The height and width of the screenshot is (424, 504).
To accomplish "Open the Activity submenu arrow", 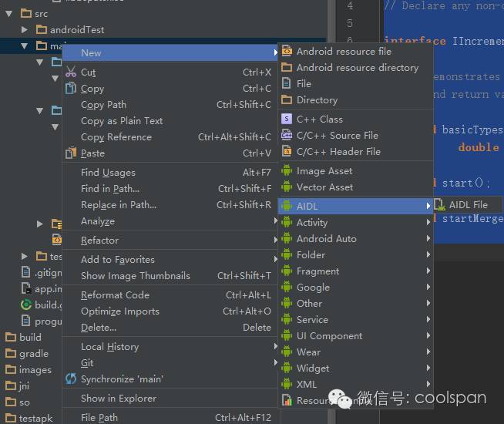I will [428, 222].
